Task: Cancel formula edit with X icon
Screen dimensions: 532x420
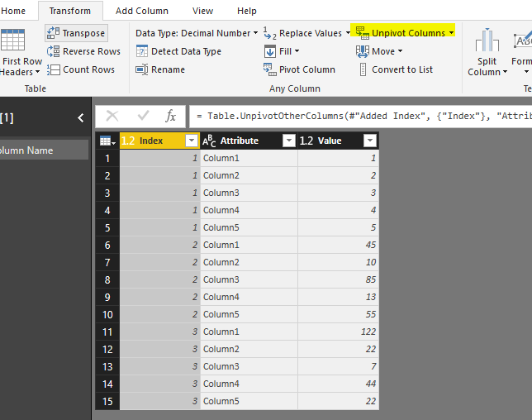Action: pyautogui.click(x=112, y=116)
